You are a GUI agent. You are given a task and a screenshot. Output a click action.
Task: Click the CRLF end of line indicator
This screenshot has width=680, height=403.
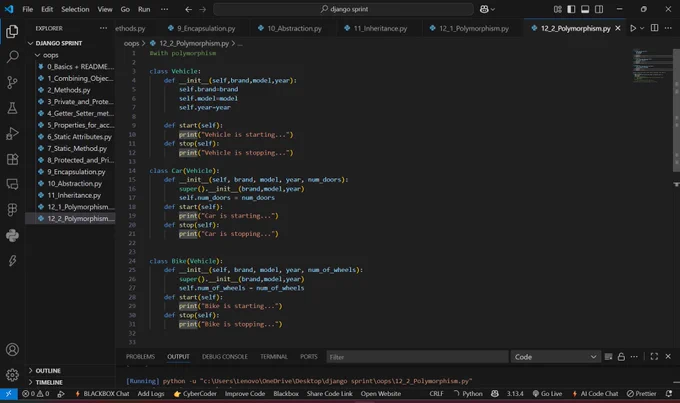436,393
